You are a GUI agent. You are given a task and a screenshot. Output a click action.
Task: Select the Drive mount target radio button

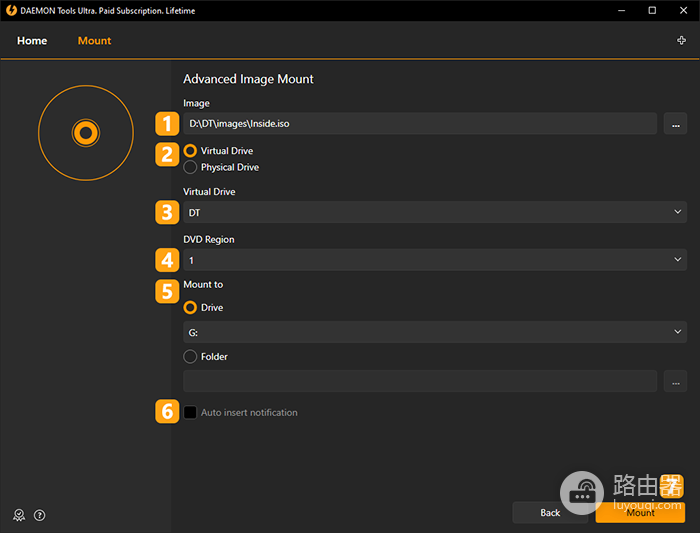pyautogui.click(x=190, y=308)
